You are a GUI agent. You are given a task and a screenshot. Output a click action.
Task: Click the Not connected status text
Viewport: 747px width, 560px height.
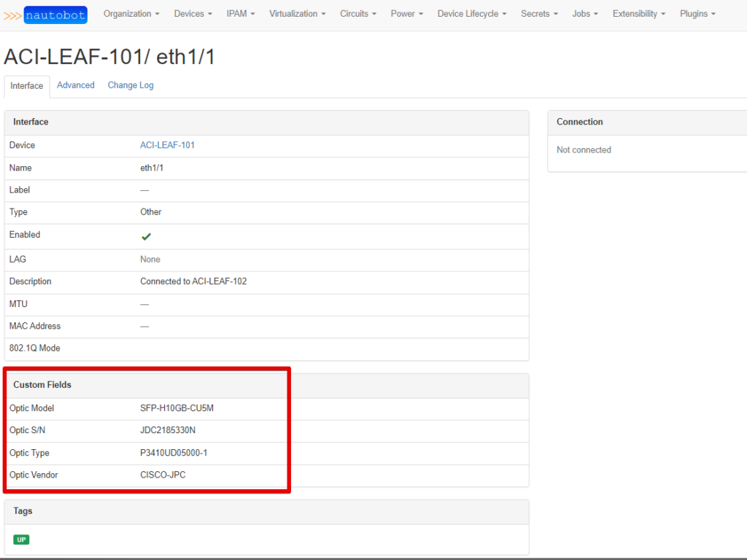584,150
